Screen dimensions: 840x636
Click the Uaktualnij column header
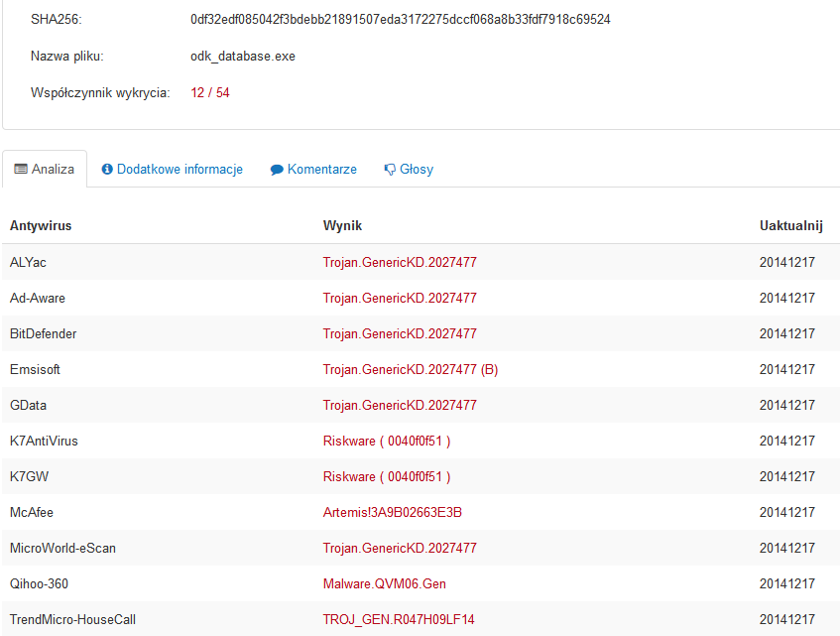(x=791, y=225)
